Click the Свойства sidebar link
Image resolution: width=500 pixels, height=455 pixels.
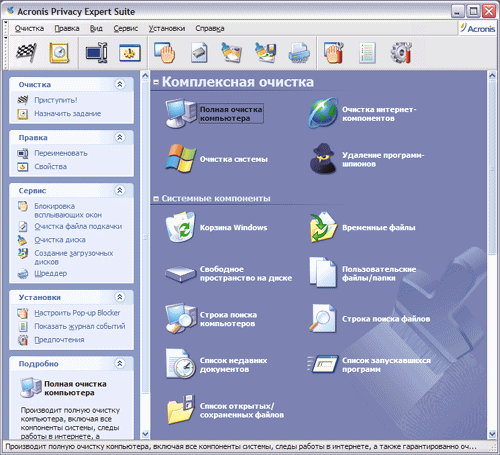click(51, 166)
